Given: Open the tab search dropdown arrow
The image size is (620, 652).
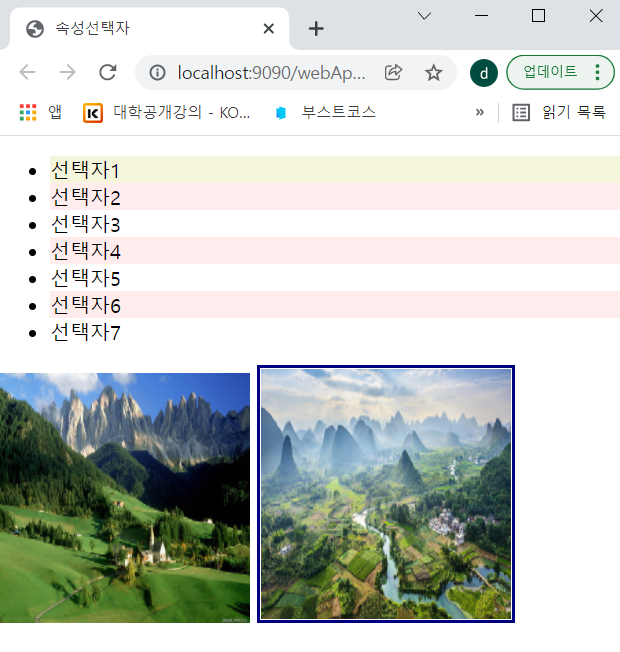Looking at the screenshot, I should (x=424, y=16).
